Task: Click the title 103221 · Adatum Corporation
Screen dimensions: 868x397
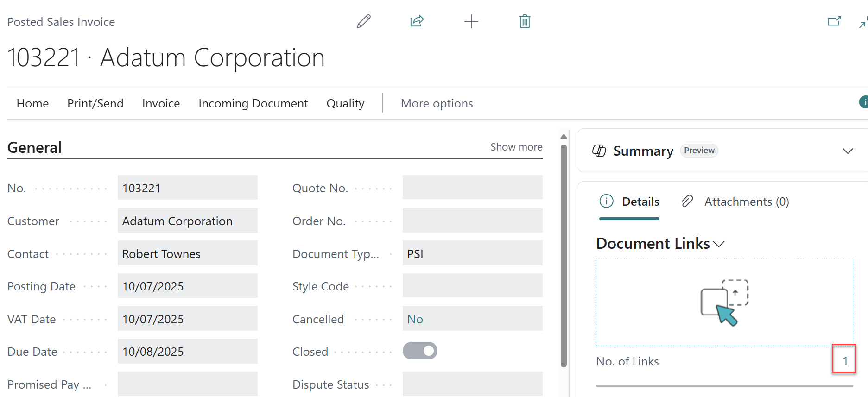Action: (166, 58)
